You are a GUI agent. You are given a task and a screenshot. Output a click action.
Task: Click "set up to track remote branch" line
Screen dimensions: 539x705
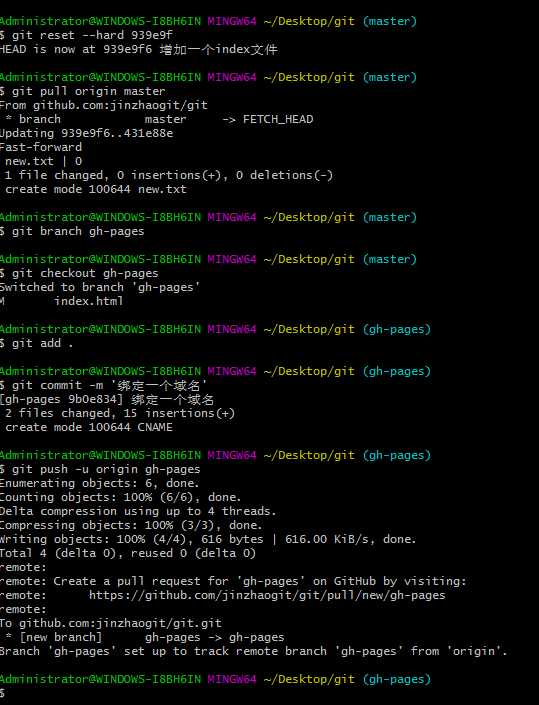click(254, 651)
